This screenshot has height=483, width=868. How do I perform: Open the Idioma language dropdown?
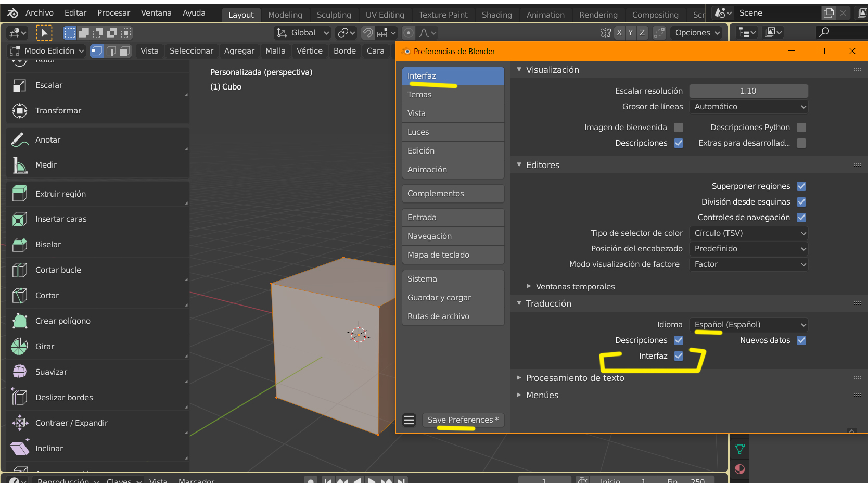click(x=748, y=325)
